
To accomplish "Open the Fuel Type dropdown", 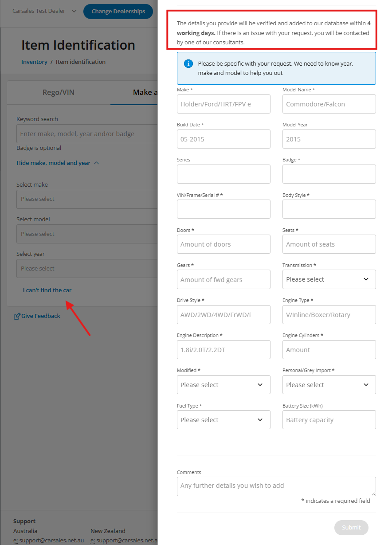I will [223, 420].
